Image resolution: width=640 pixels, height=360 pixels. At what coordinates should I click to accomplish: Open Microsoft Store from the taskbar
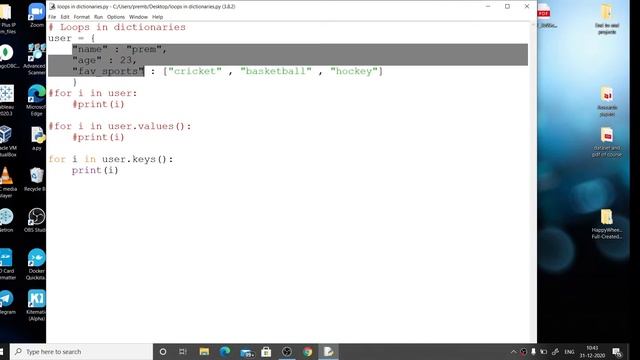(266, 351)
